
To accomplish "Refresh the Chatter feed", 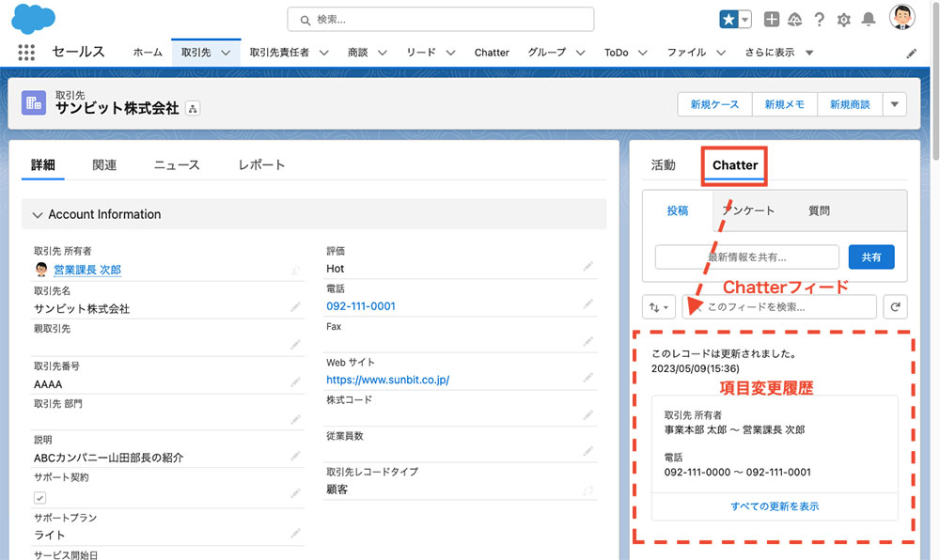I will tap(895, 307).
